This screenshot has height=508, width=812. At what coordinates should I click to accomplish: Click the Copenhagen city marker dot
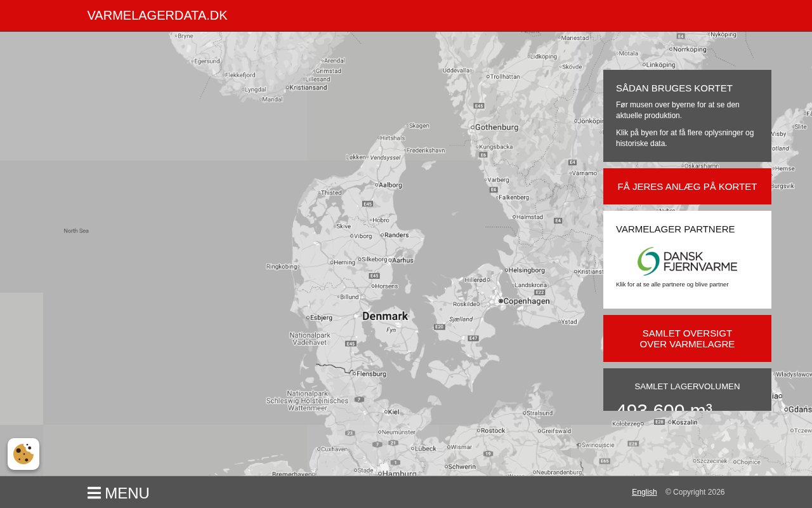click(x=501, y=301)
